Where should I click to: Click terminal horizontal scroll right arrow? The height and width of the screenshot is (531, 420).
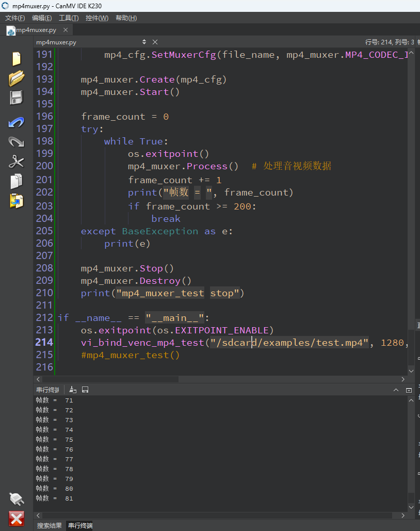[403, 516]
